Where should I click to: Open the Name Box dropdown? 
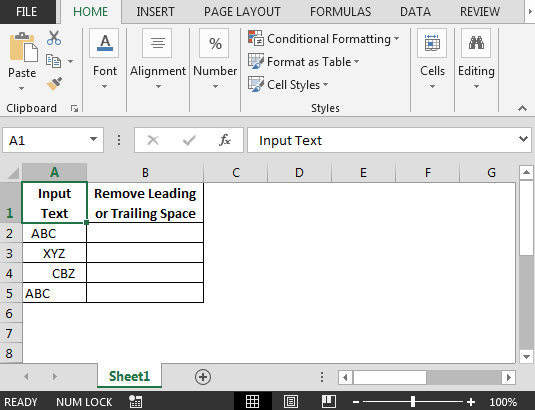(93, 139)
